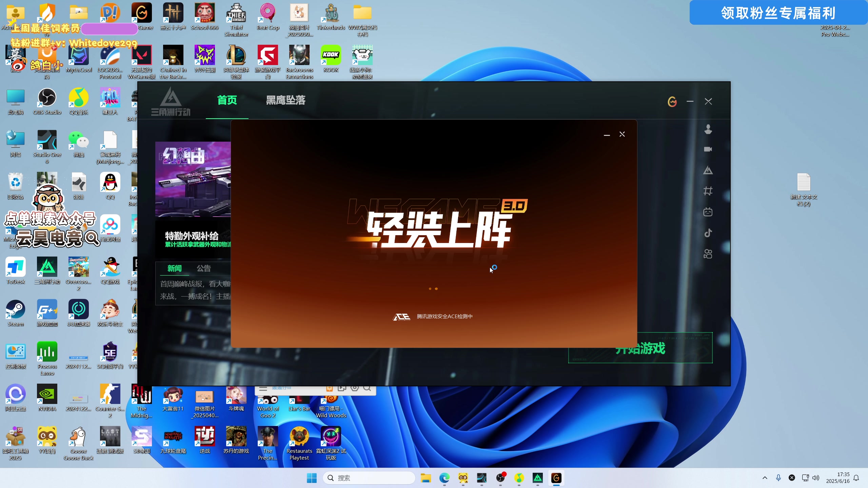Select the 新闻 tab
Viewport: 868px width, 488px height.
click(x=174, y=268)
